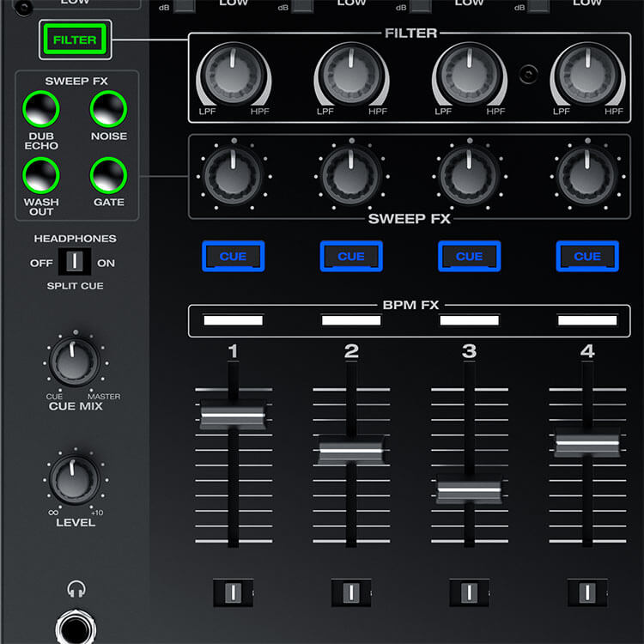
Task: Click channel 4 Sweep FX knob
Action: (587, 174)
